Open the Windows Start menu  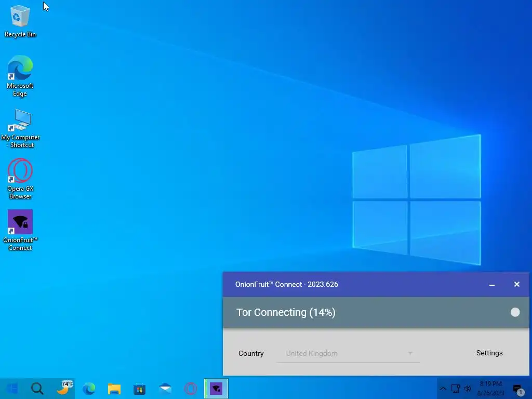point(12,389)
